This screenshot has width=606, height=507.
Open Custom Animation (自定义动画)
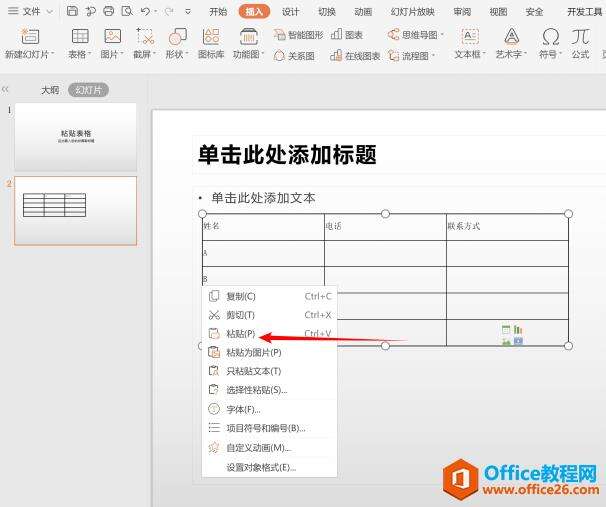pyautogui.click(x=269, y=448)
